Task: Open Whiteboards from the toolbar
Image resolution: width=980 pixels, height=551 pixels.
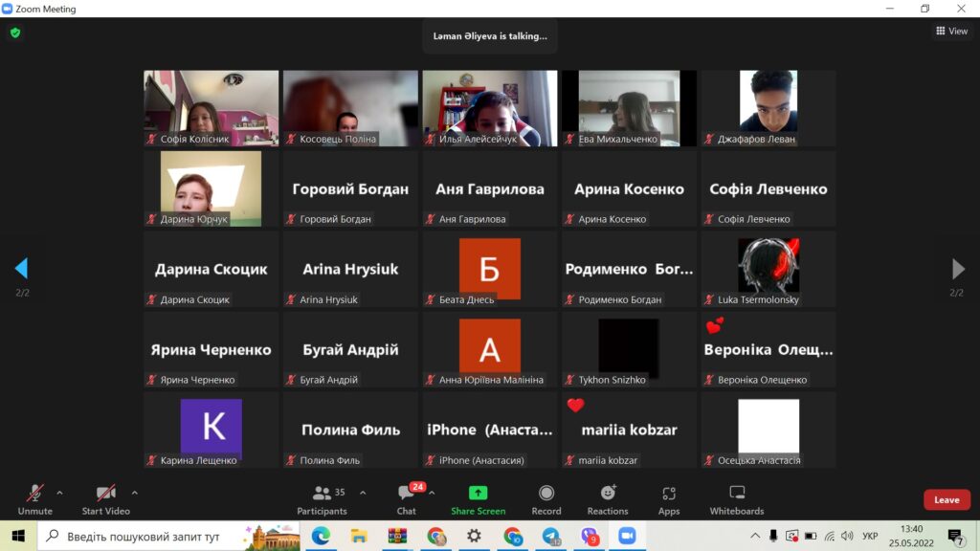Action: [736, 498]
